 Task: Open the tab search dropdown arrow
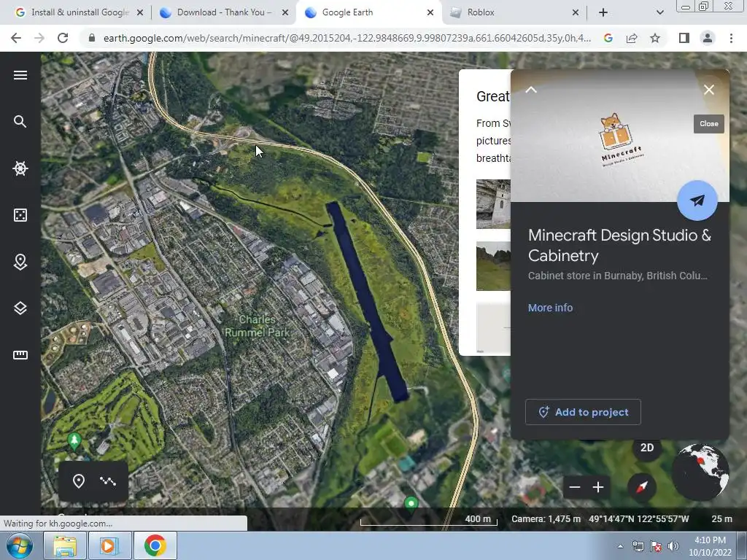(x=659, y=12)
